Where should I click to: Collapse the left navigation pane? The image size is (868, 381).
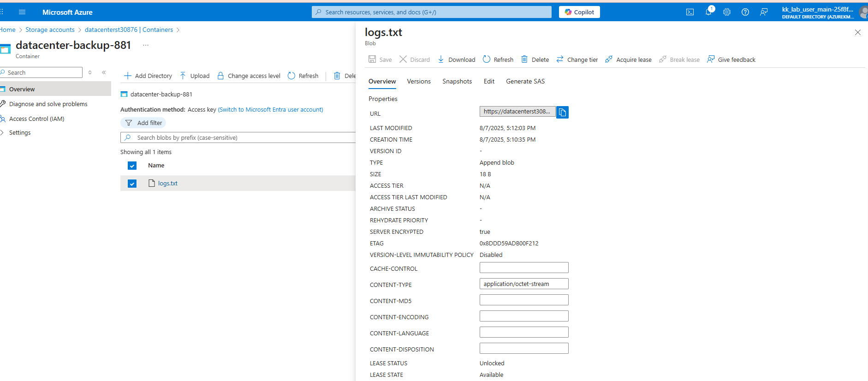[x=104, y=72]
